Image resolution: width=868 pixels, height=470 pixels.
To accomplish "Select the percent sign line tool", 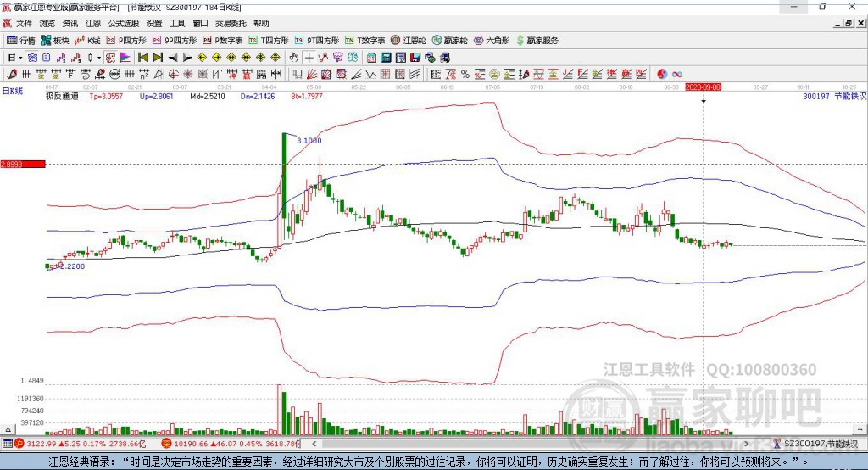I will [465, 75].
